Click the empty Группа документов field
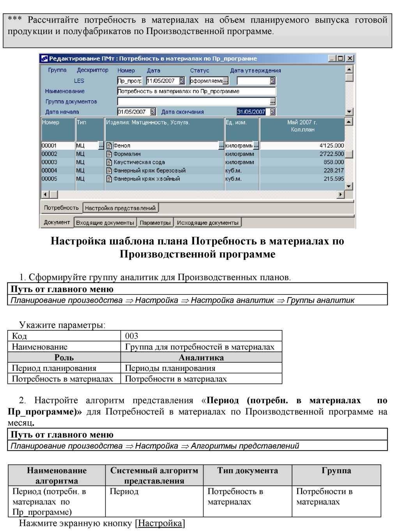This screenshot has width=402, height=532. pyautogui.click(x=193, y=101)
